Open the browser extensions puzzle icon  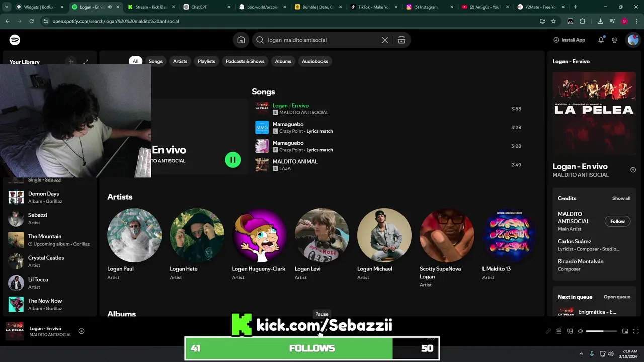point(583,21)
